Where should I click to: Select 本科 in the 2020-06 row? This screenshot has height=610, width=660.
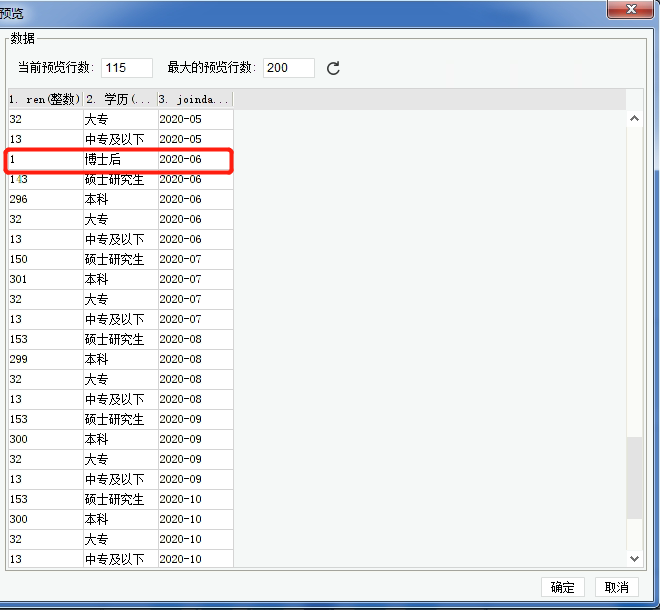121,199
